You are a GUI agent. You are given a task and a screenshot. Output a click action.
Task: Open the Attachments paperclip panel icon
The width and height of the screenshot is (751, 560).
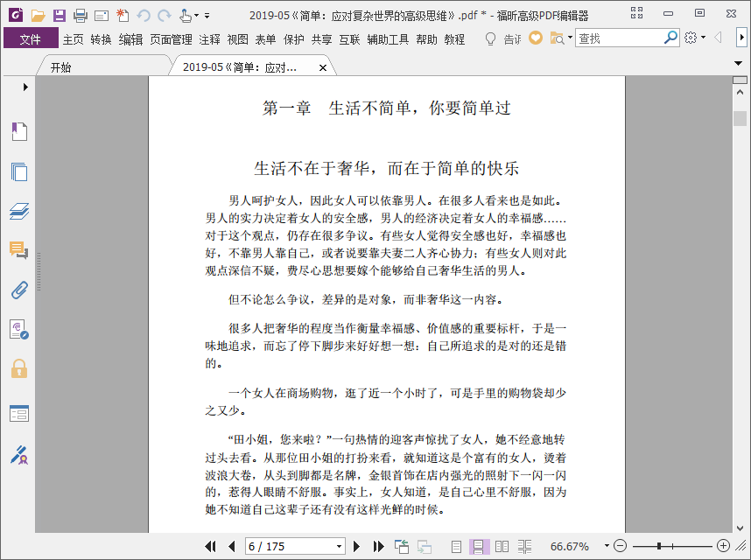coord(19,290)
